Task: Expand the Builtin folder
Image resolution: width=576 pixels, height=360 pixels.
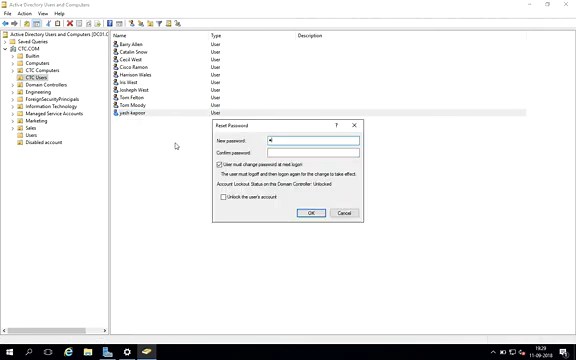Action: (x=12, y=56)
